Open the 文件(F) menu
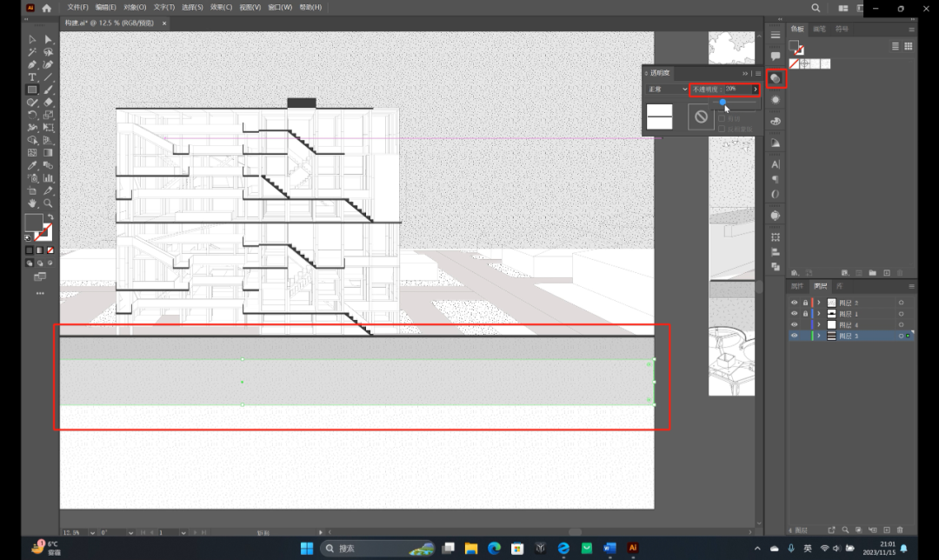939x560 pixels. click(78, 7)
